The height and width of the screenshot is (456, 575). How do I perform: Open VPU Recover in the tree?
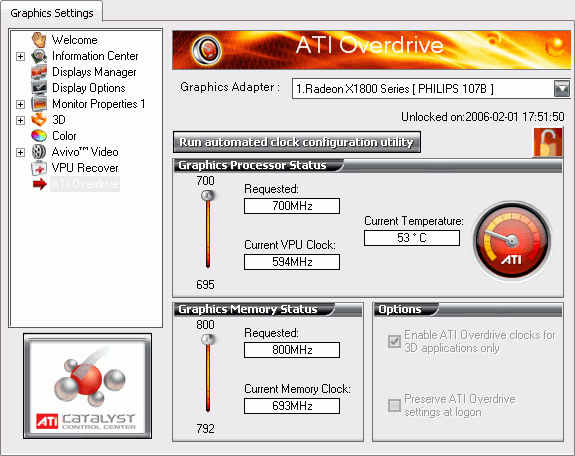tap(85, 168)
